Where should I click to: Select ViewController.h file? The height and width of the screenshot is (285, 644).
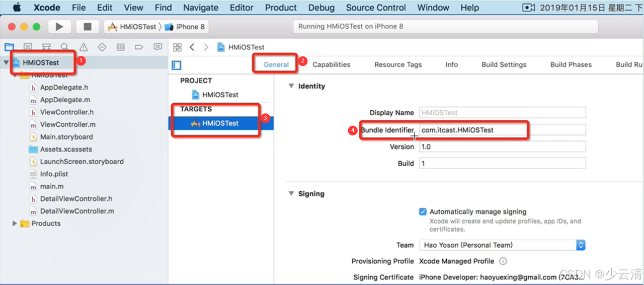67,112
